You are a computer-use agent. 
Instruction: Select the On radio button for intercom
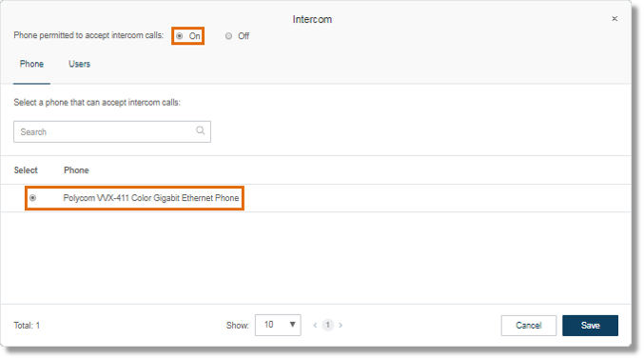180,36
